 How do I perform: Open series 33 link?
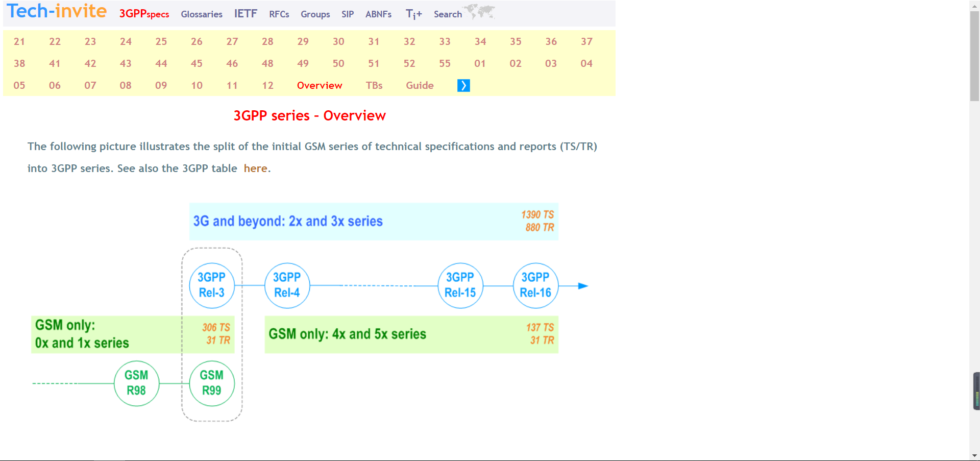[x=445, y=41]
